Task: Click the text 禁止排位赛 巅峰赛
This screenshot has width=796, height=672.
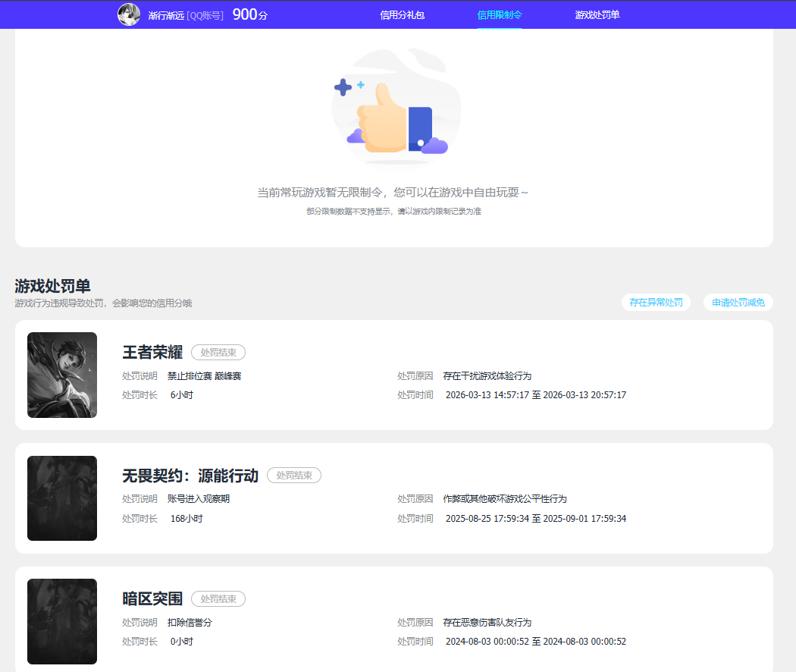Action: (x=205, y=376)
